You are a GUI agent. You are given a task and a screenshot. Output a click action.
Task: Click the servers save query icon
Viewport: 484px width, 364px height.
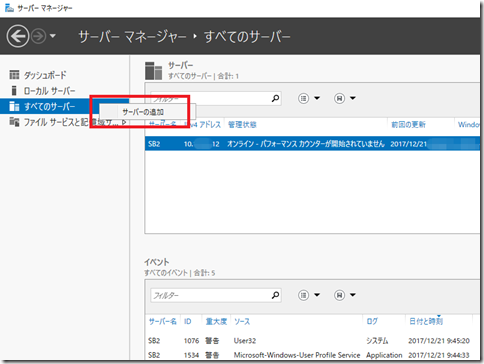point(339,98)
